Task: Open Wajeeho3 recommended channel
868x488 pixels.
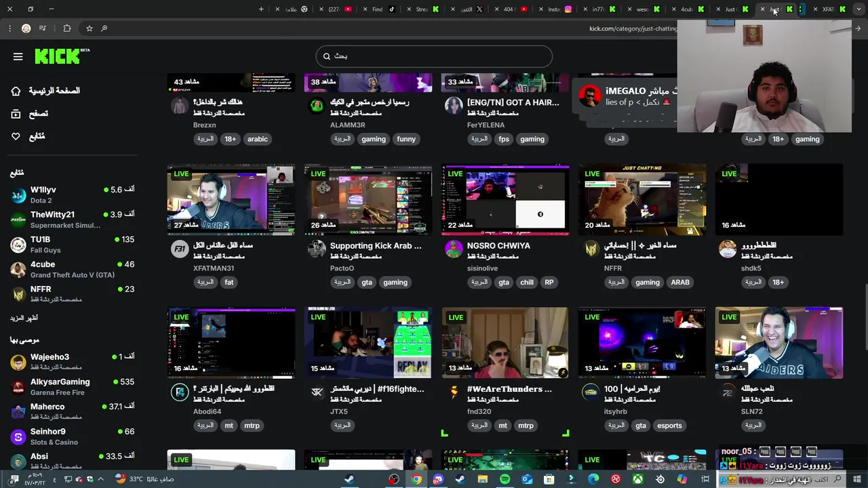Action: coord(72,361)
